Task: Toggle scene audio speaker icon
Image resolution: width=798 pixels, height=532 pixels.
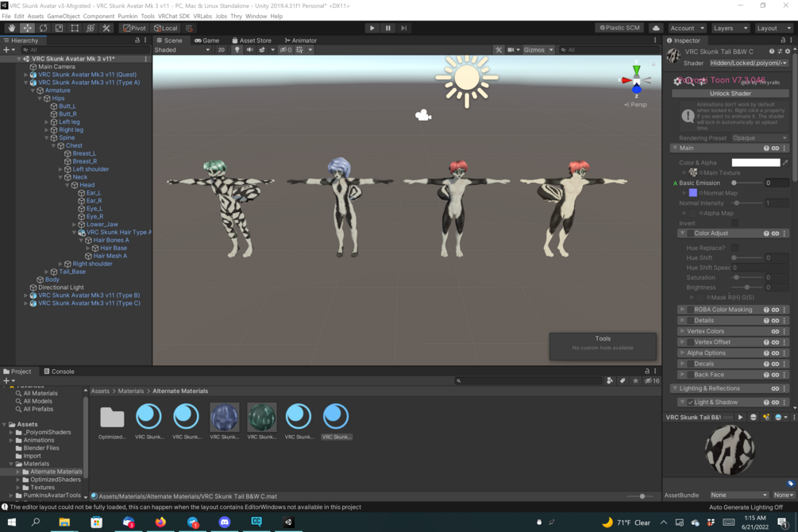Action: tap(249, 50)
